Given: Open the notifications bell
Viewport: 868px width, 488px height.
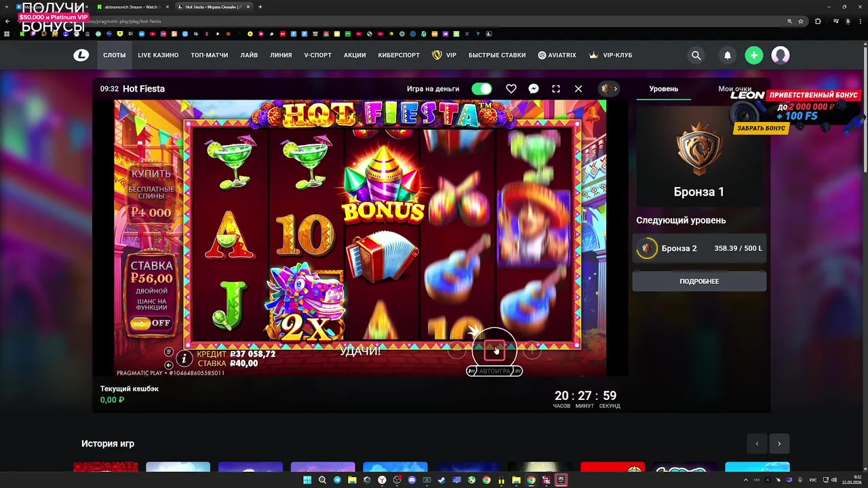Looking at the screenshot, I should [x=727, y=56].
